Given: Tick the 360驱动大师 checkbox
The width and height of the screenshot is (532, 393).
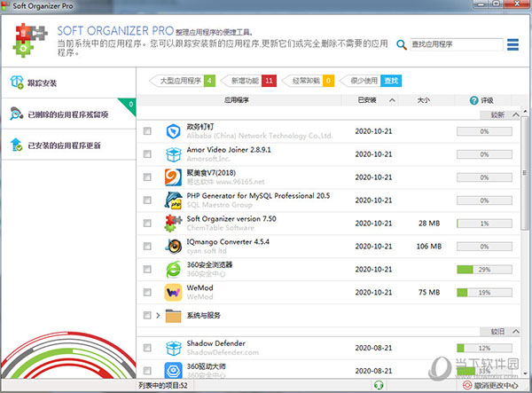Looking at the screenshot, I should [147, 370].
